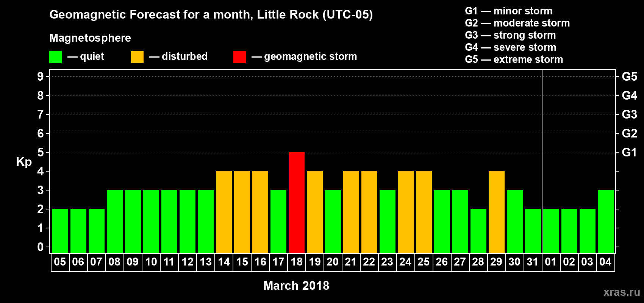Click the date label 05 on the axis

point(60,262)
